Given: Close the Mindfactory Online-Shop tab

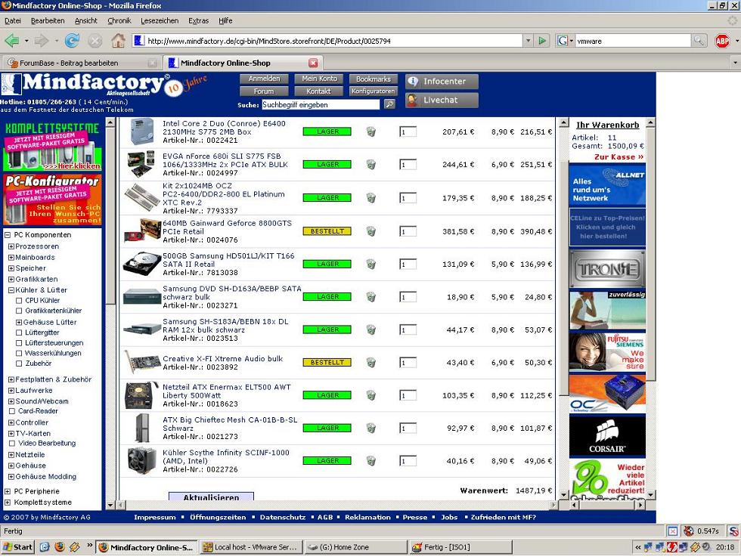Looking at the screenshot, I should coord(313,63).
